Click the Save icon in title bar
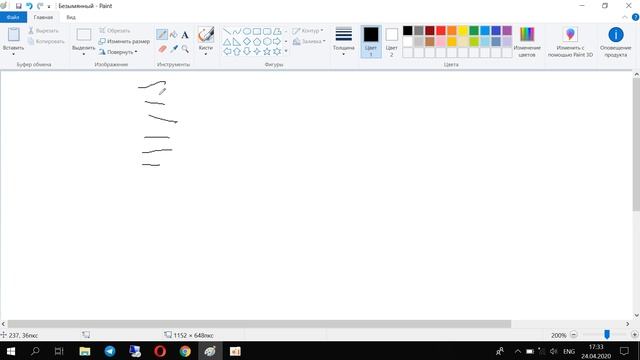Viewport: 640px width, 360px height. coord(18,6)
